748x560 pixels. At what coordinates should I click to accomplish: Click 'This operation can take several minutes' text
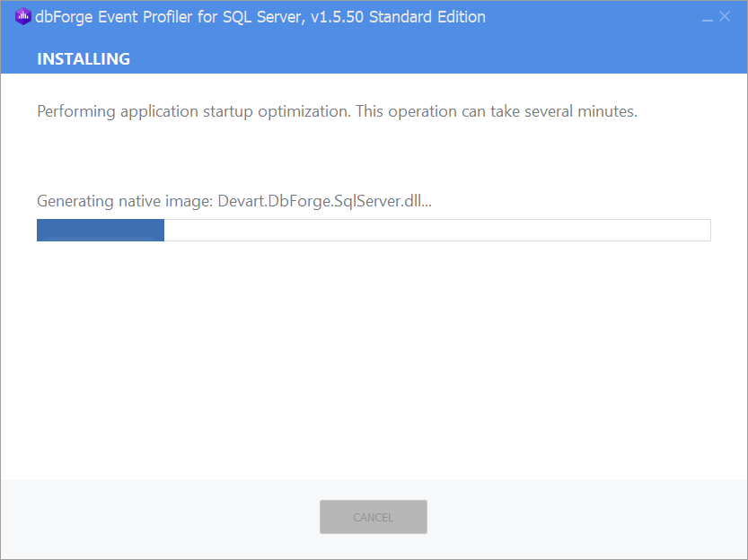(x=496, y=111)
